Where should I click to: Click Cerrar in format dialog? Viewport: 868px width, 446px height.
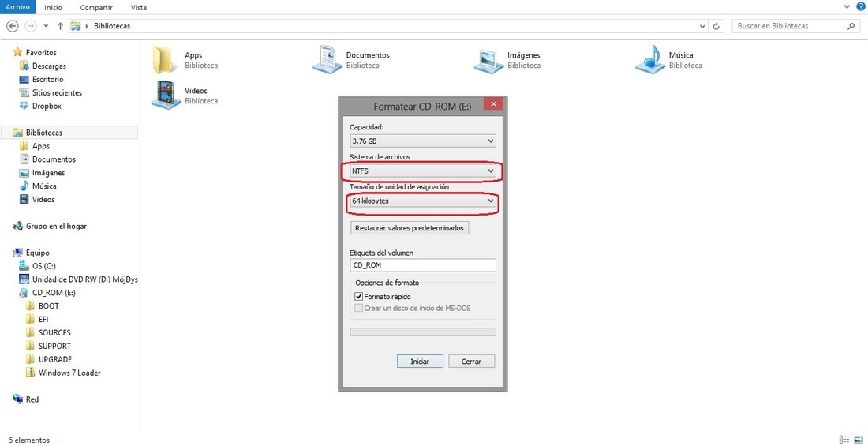point(472,362)
